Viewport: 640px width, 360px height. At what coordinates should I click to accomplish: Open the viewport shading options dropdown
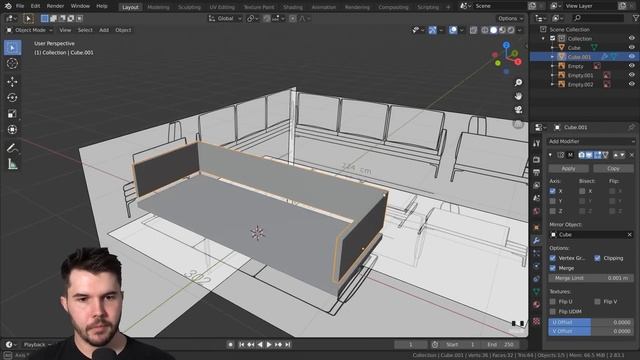[520, 30]
